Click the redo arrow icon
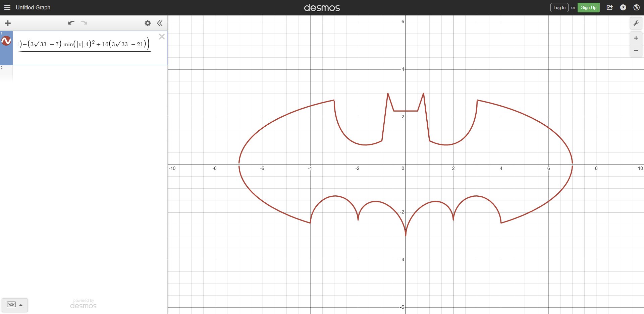 click(84, 23)
